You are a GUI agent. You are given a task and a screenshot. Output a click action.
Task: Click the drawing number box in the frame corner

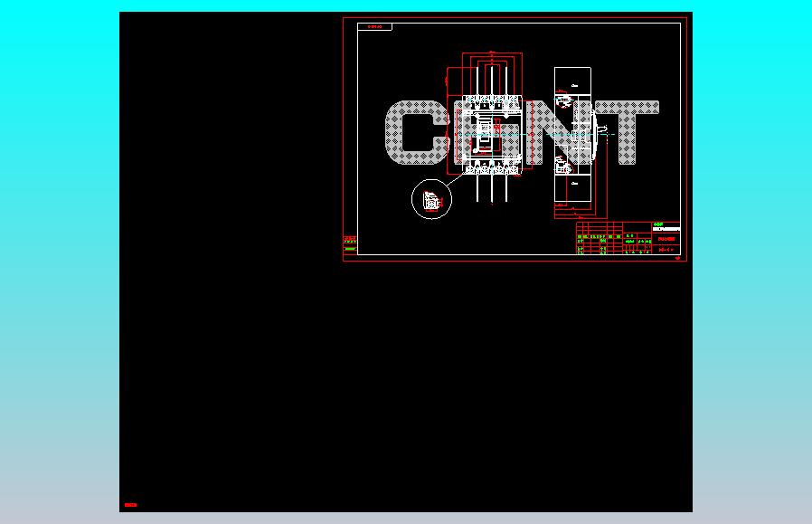[375, 26]
